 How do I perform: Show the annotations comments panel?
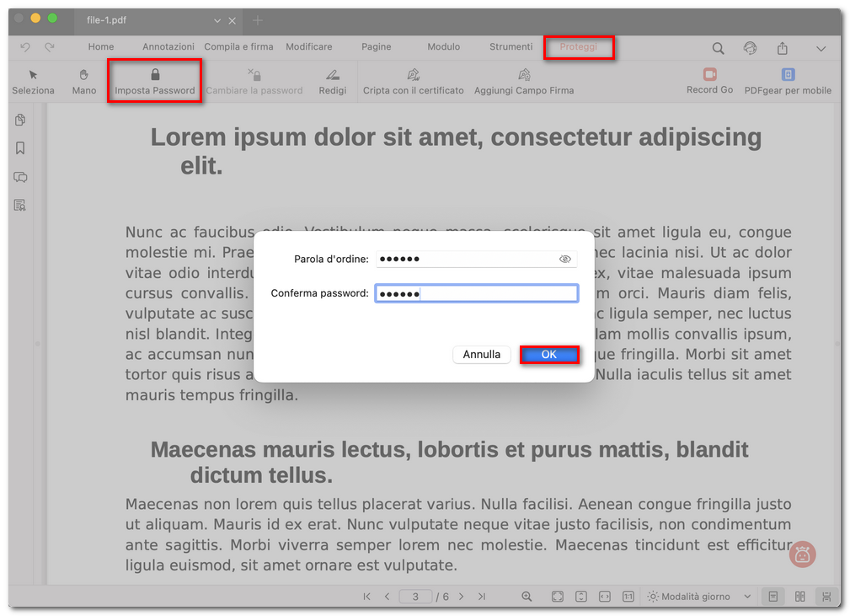pos(19,177)
